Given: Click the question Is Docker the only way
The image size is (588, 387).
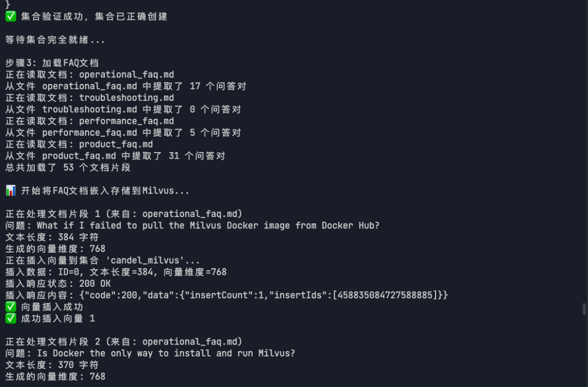Looking at the screenshot, I should click(166, 354).
